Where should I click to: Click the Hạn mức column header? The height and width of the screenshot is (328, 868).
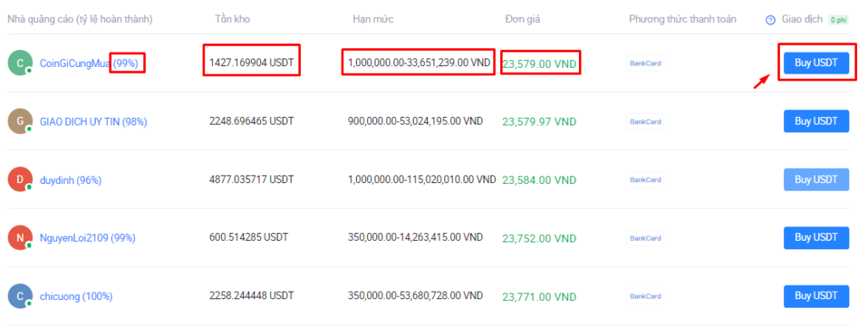373,19
